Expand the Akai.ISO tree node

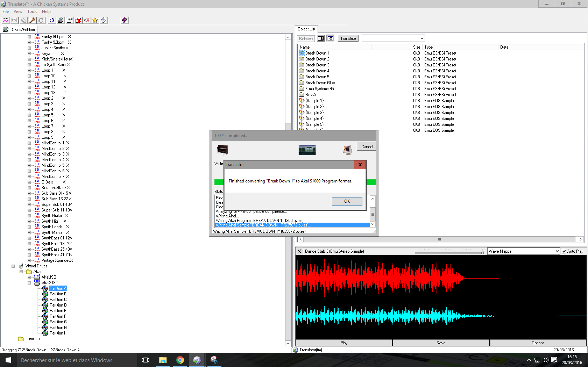29,277
